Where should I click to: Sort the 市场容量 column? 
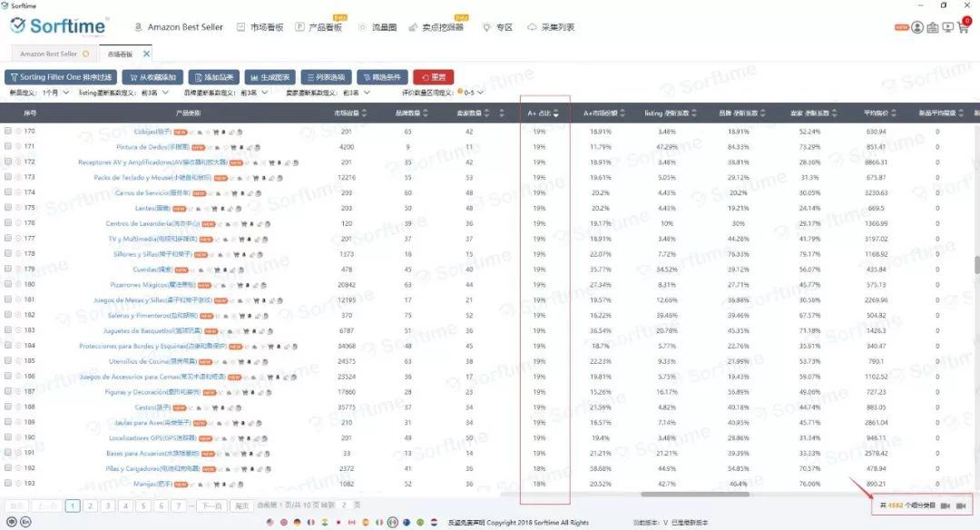coord(368,113)
